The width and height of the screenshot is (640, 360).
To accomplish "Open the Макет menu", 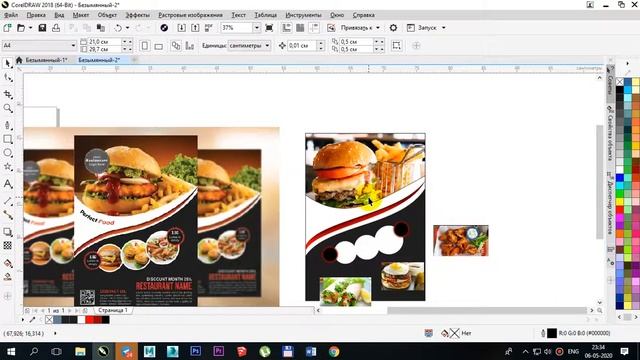I will pyautogui.click(x=81, y=15).
